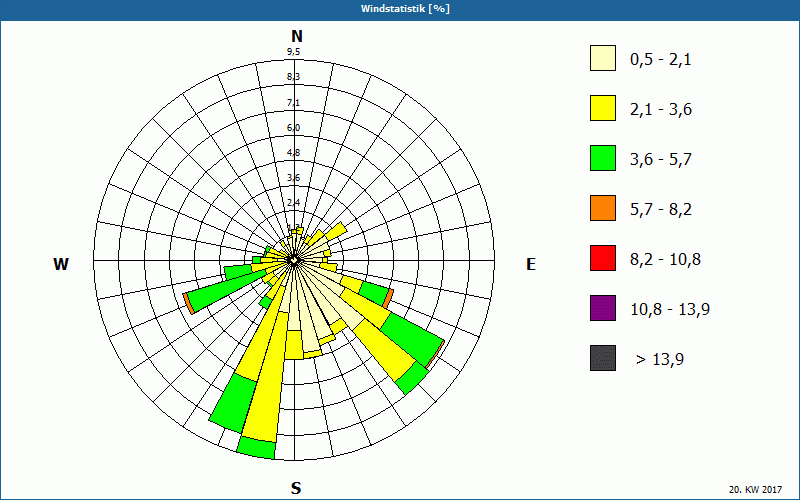Click the pale yellow 0,5 - 2,1 legend swatch

pos(603,58)
